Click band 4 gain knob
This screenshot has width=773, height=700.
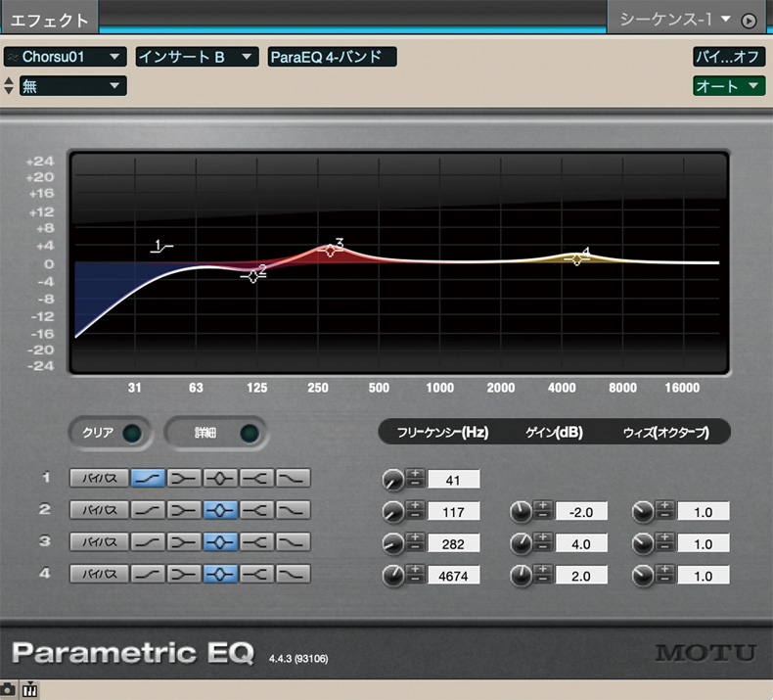[521, 577]
